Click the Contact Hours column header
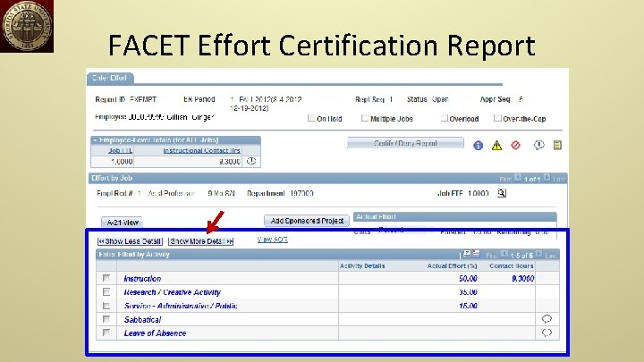Screen dimensions: 644x362 pyautogui.click(x=512, y=266)
